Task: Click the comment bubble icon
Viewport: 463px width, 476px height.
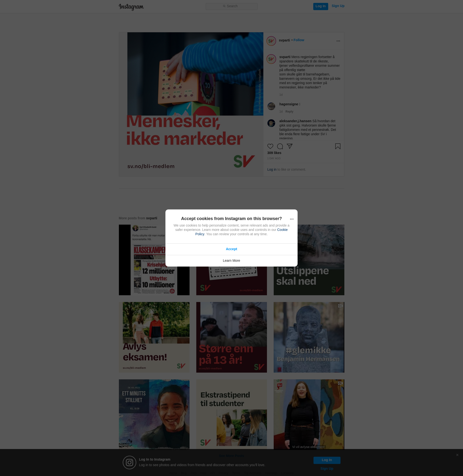Action: 280,146
